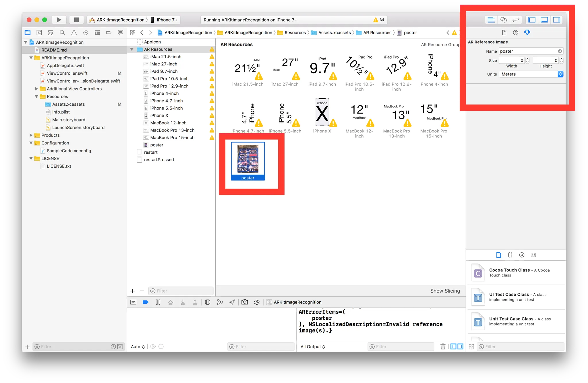Select the poster image thumbnail
This screenshot has height=383, width=588.
248,159
